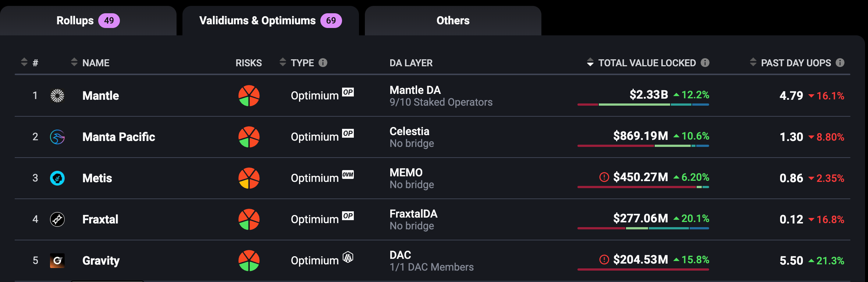This screenshot has height=282, width=868.
Task: Sort by Total Value Locked column
Action: pos(590,62)
